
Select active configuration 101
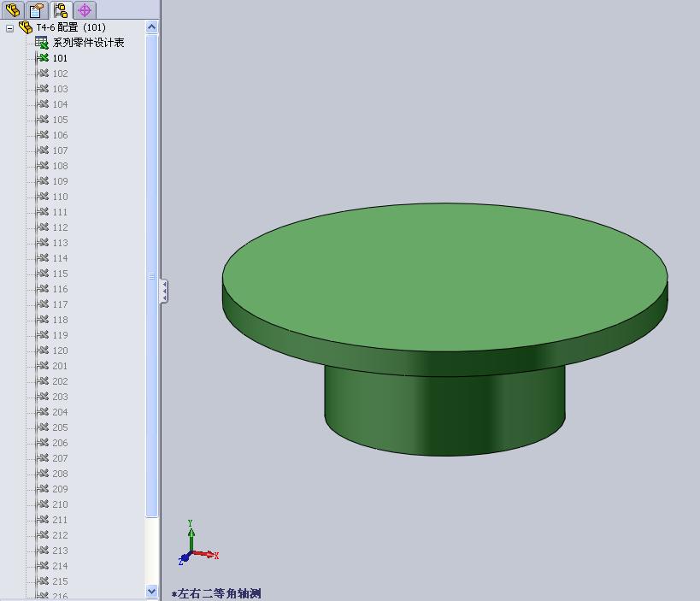coord(60,58)
